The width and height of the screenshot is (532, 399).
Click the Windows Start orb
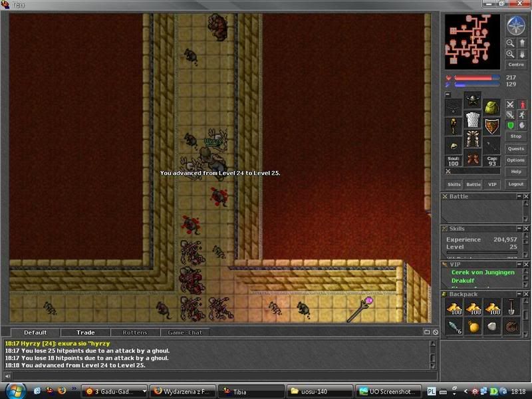click(15, 391)
